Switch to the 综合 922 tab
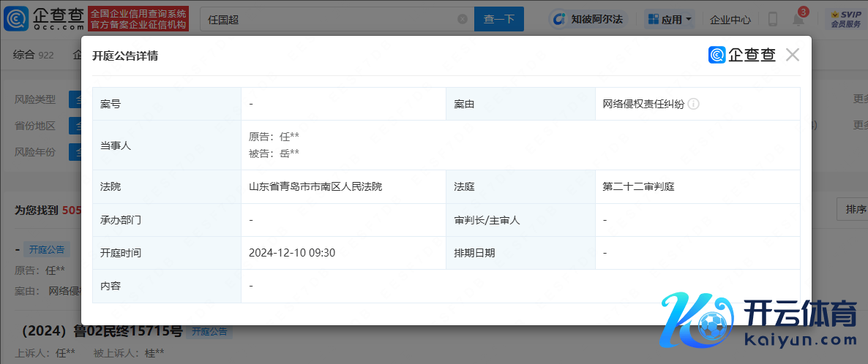The height and width of the screenshot is (364, 868). [34, 55]
